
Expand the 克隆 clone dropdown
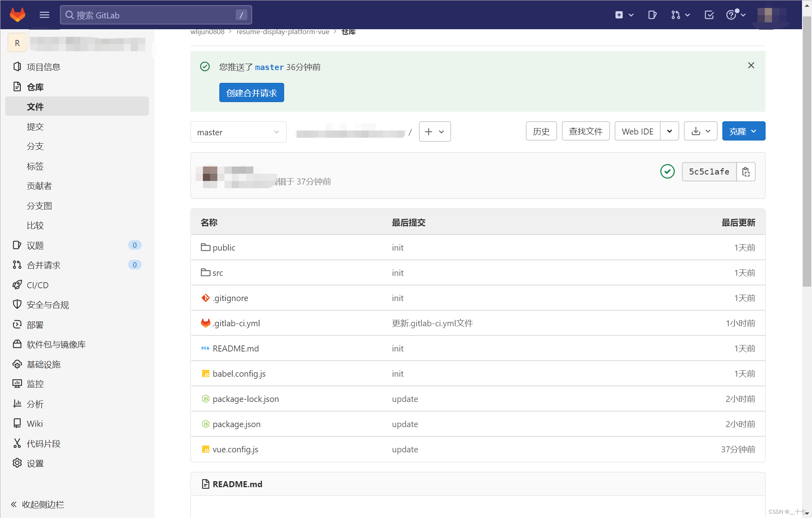click(743, 131)
